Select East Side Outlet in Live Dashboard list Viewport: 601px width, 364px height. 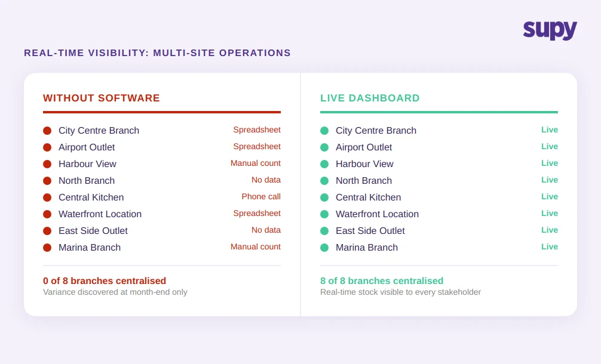tap(370, 231)
